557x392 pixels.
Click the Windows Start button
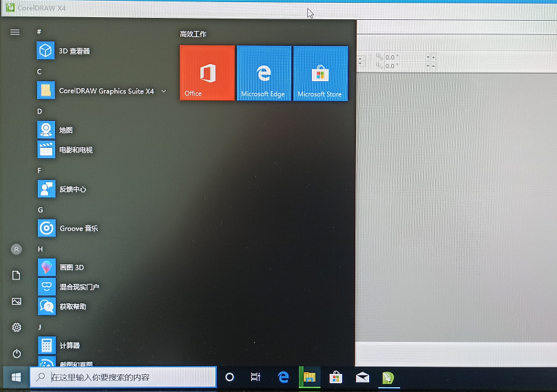pyautogui.click(x=17, y=377)
